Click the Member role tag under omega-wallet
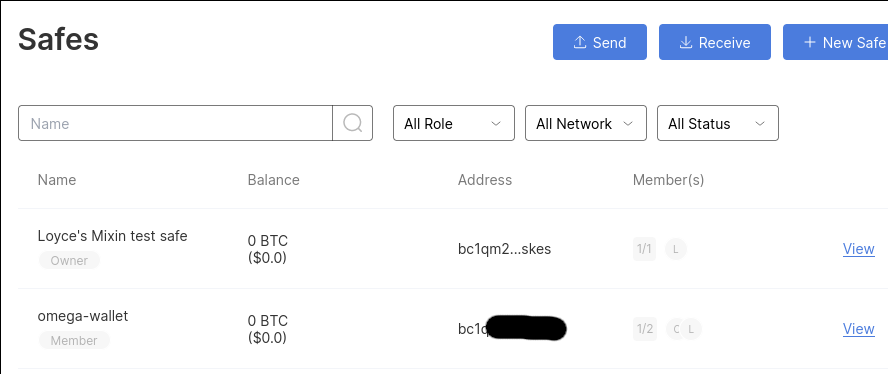 (x=74, y=341)
